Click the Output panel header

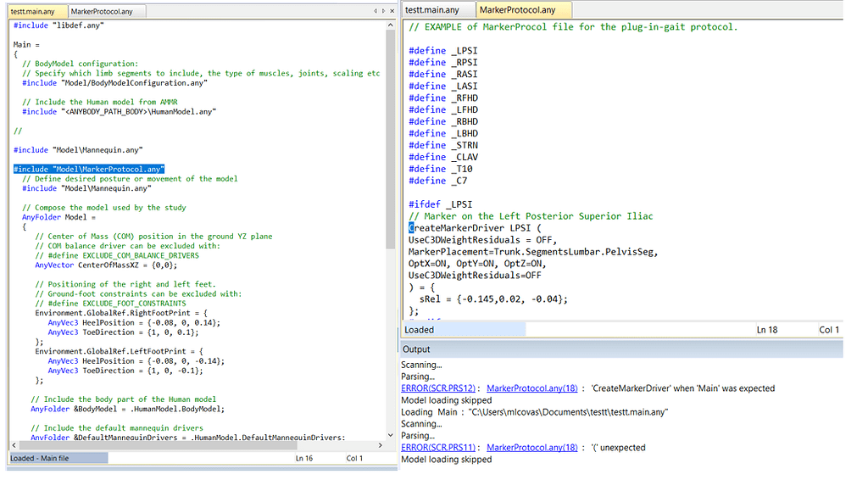[417, 349]
